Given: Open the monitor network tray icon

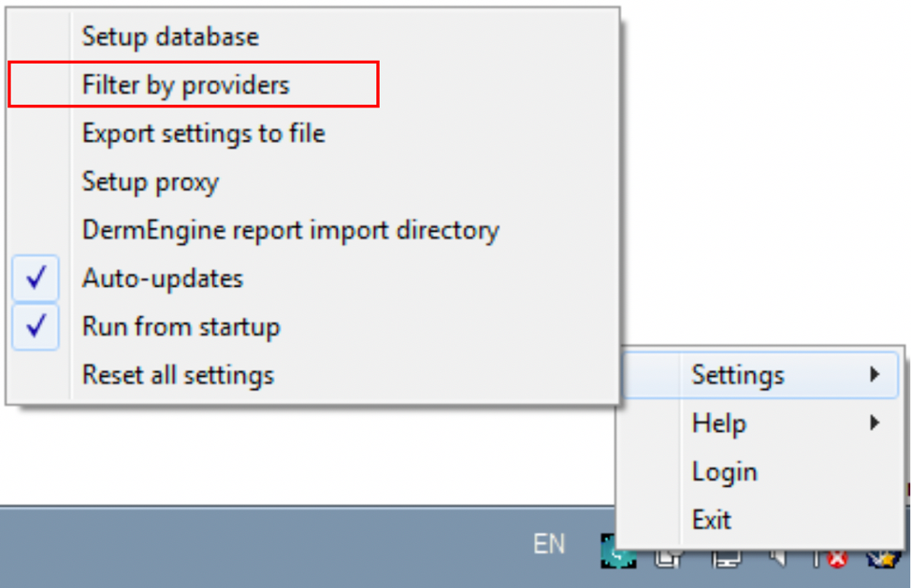Looking at the screenshot, I should coord(727,560).
